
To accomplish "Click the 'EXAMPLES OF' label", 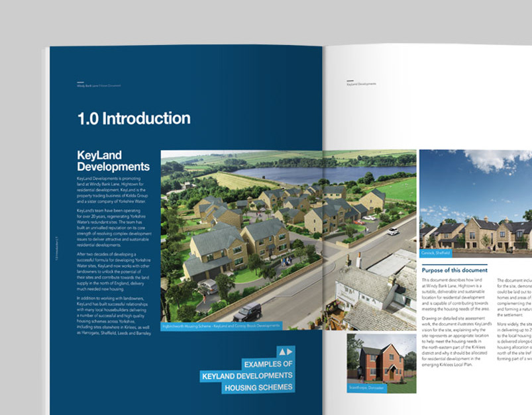I will 268,364.
